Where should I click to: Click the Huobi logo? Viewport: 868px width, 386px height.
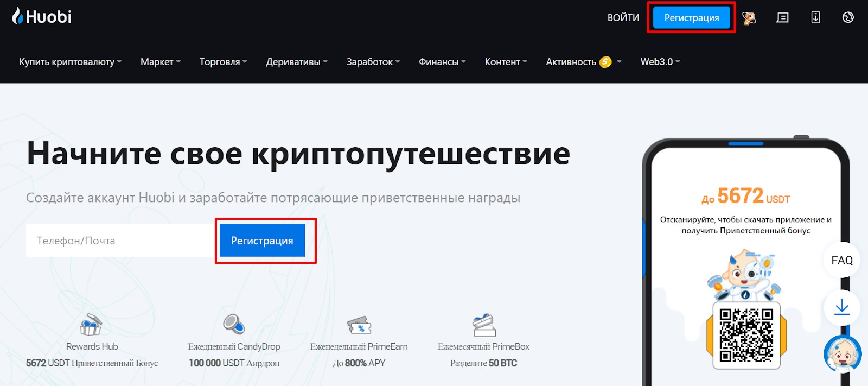click(x=42, y=16)
